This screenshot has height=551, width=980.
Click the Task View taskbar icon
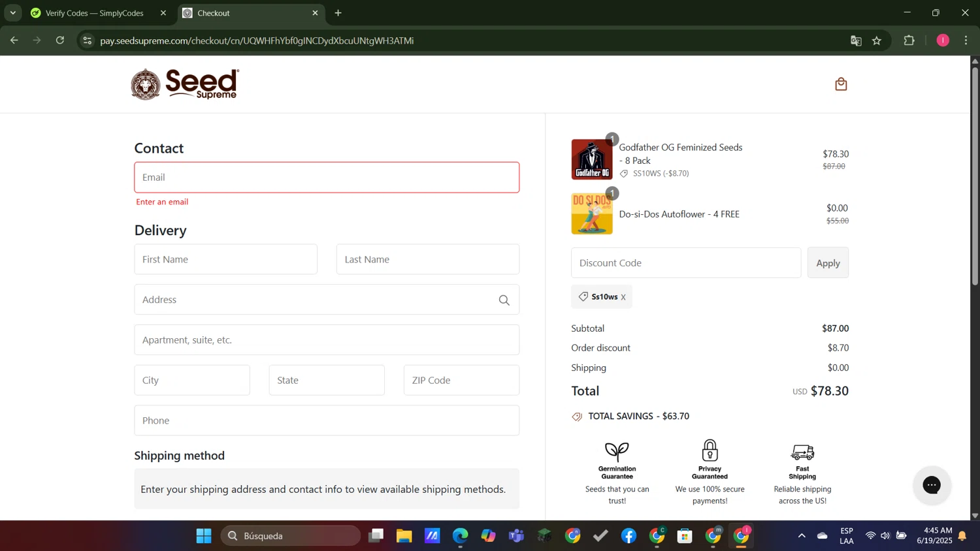click(x=376, y=536)
